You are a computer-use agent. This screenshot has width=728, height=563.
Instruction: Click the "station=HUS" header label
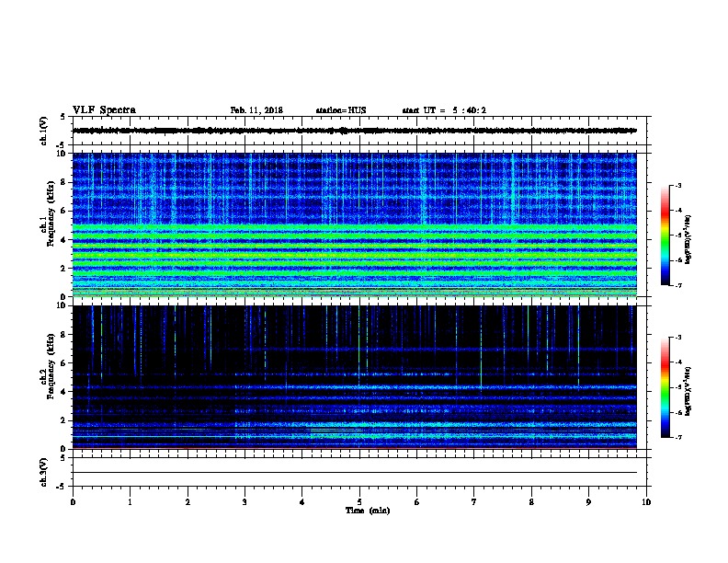(341, 110)
